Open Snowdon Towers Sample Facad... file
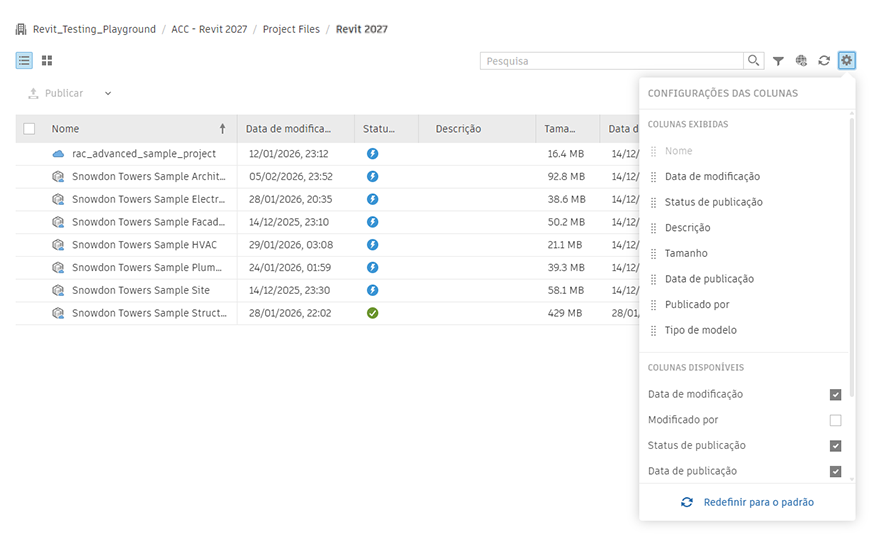Viewport: 874px width, 547px height. point(149,222)
